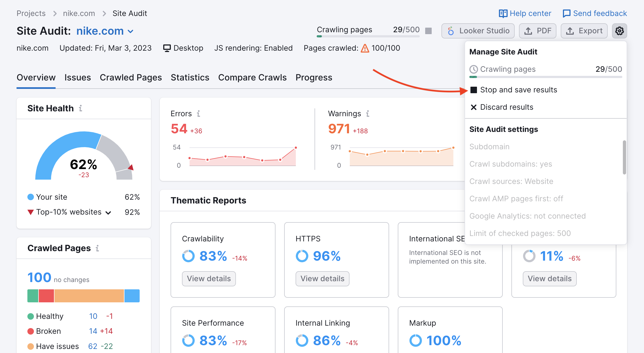Show info for Crawled Pages widget
This screenshot has width=644, height=353.
(x=97, y=248)
